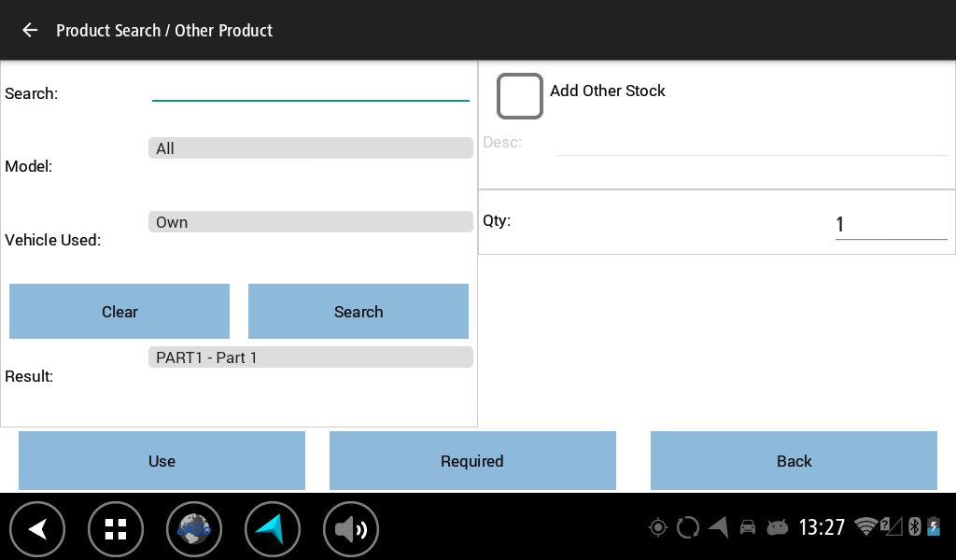The height and width of the screenshot is (560, 956).
Task: Tap the Use button
Action: pos(162,461)
